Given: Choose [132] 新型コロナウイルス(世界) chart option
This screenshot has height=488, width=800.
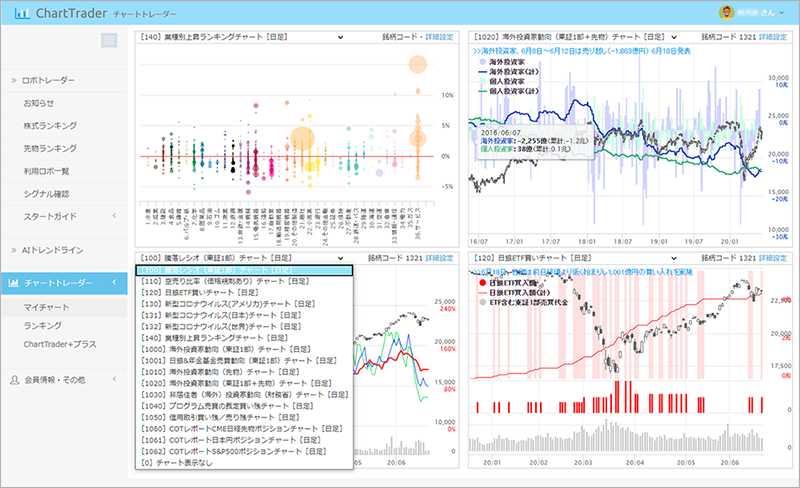Looking at the screenshot, I should tap(244, 327).
